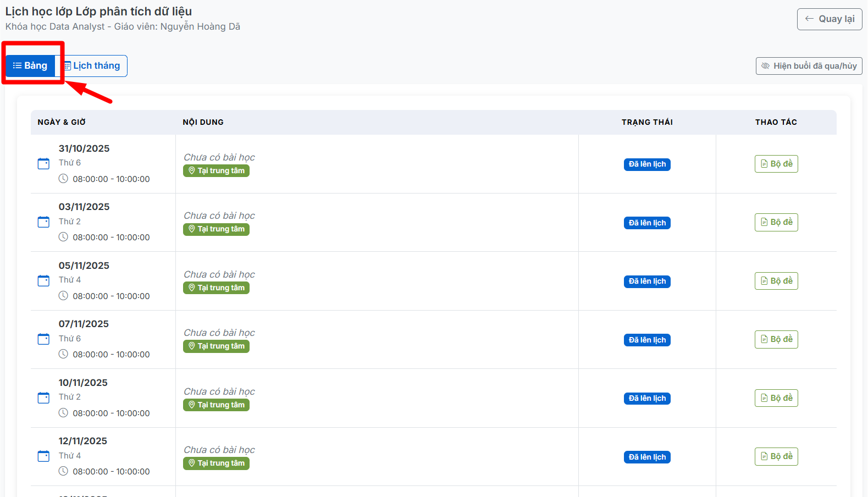
Task: Click the Trạng thái column header
Action: (x=647, y=122)
